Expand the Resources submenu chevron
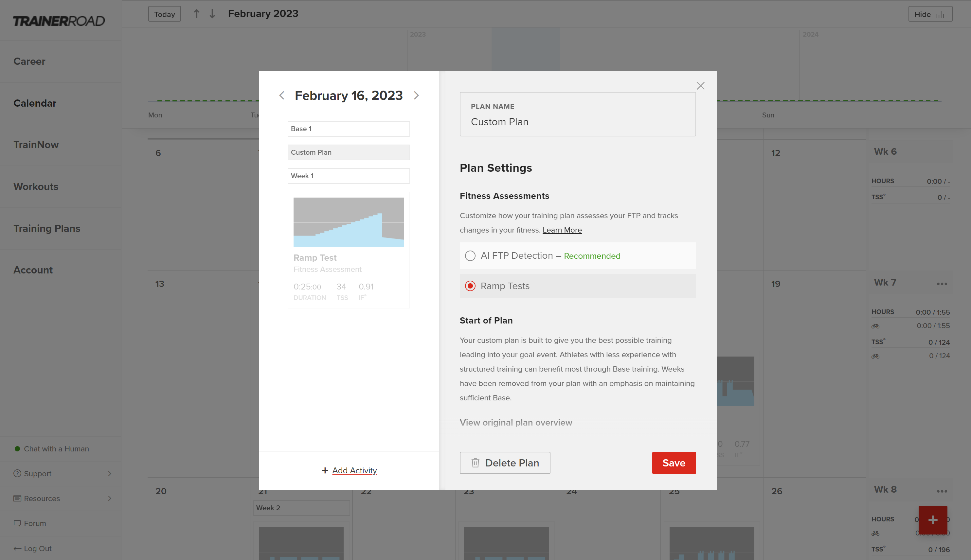 (x=110, y=499)
